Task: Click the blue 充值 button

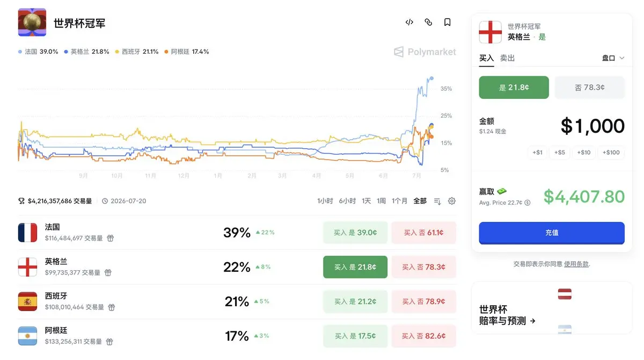Action: (552, 233)
